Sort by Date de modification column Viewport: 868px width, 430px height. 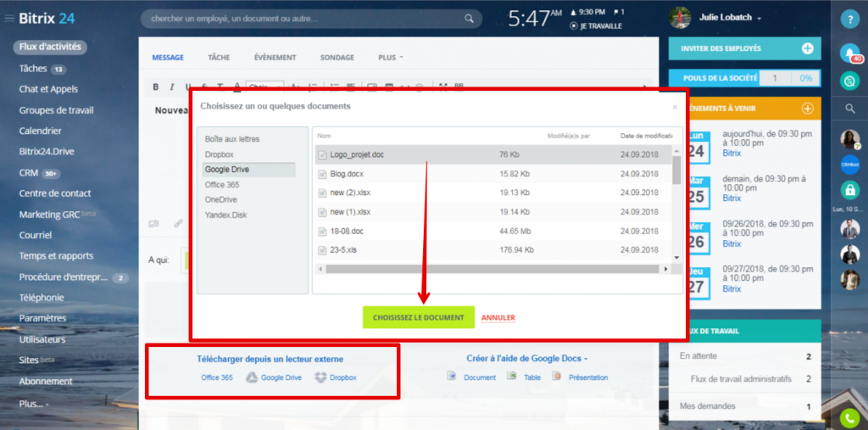point(646,136)
